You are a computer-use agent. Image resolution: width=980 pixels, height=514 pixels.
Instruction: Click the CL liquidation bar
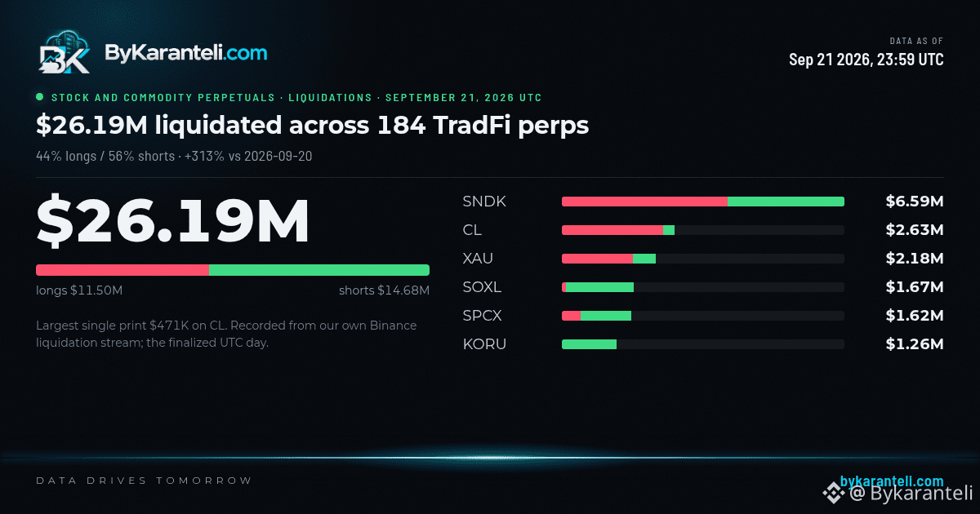[703, 230]
